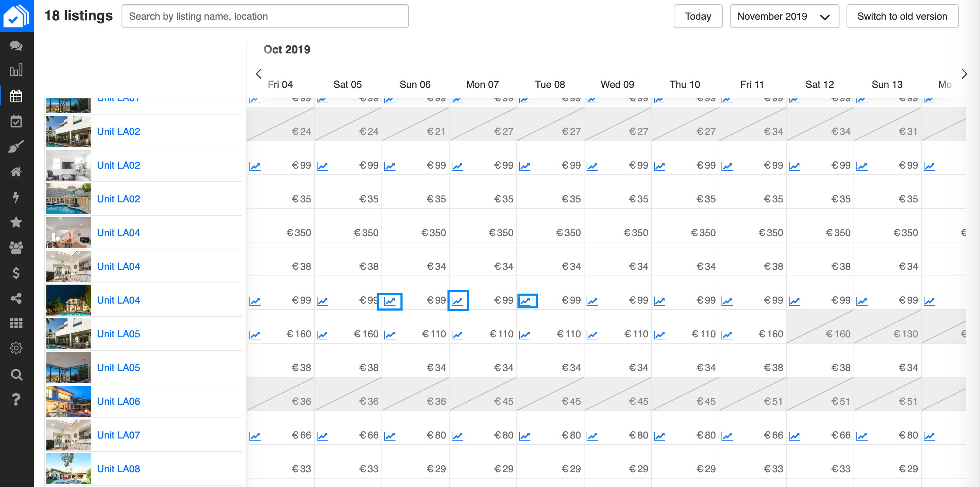Image resolution: width=980 pixels, height=487 pixels.
Task: Click the calendar check tasks sidebar icon
Action: pyautogui.click(x=16, y=121)
